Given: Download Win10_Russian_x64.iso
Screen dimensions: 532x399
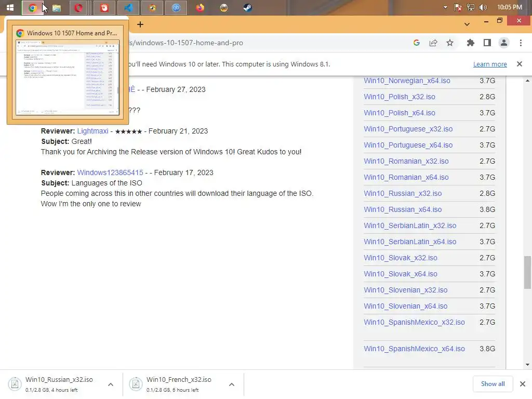Looking at the screenshot, I should tap(403, 209).
